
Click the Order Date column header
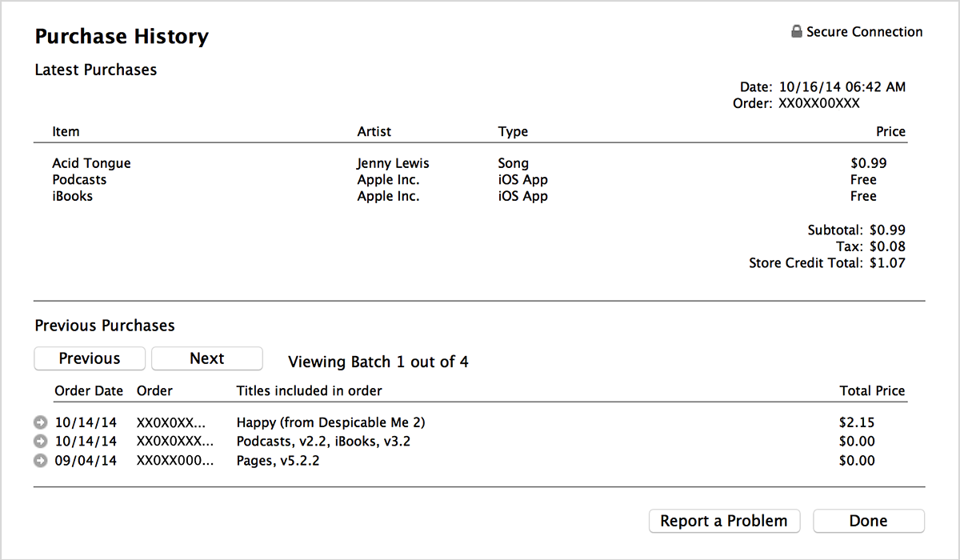pos(89,391)
